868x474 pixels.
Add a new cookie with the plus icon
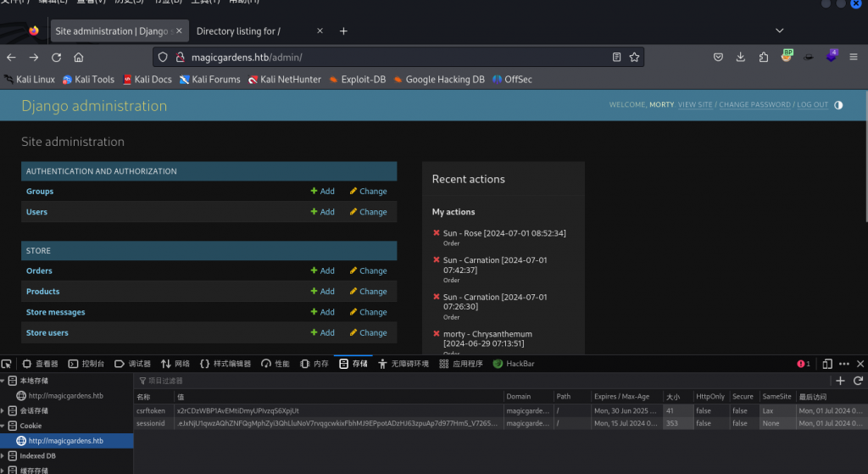[840, 382]
